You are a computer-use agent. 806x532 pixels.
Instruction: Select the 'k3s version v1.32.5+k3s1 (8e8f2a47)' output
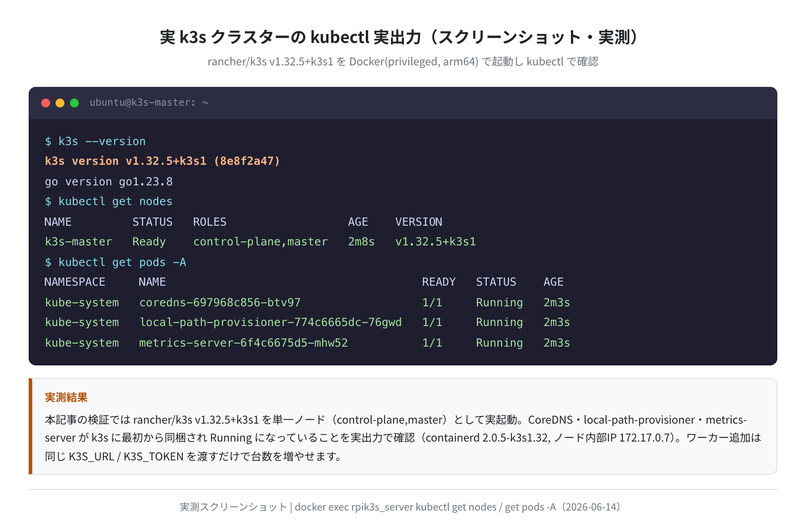click(163, 161)
